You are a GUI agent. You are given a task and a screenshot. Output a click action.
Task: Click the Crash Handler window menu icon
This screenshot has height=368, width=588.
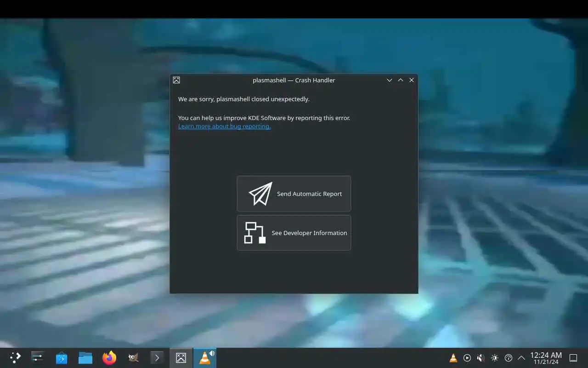(x=176, y=80)
